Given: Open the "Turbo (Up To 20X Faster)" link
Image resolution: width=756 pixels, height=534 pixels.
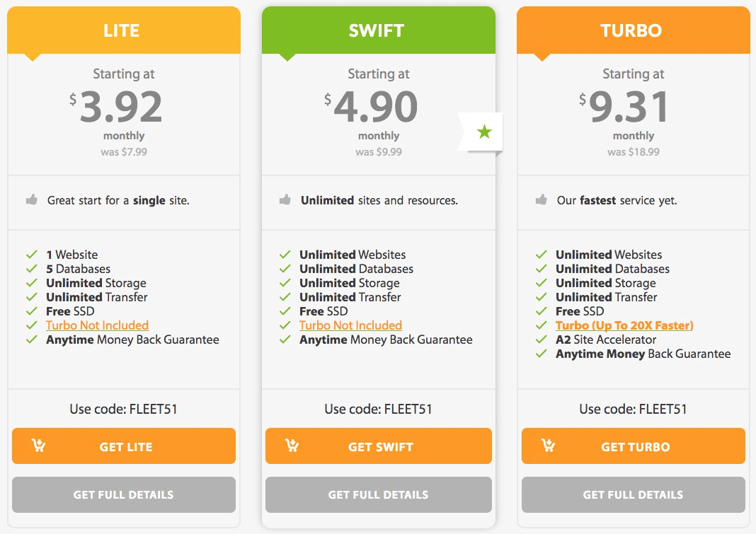Looking at the screenshot, I should pos(624,325).
